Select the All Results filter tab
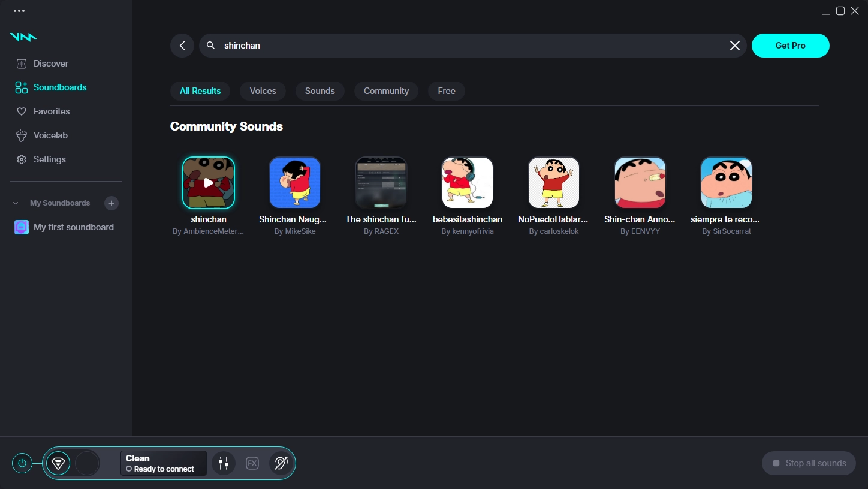This screenshot has height=489, width=868. (200, 91)
